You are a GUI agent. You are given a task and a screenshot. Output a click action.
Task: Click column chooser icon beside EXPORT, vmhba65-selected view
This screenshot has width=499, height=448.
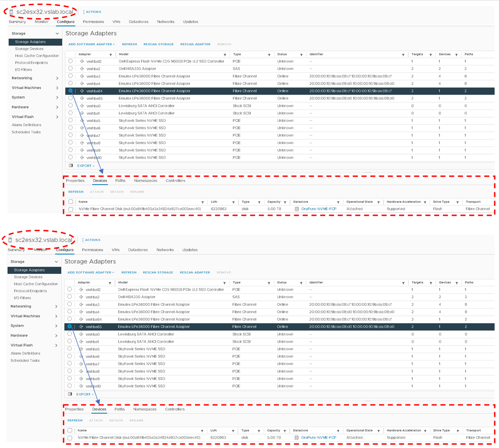click(x=70, y=394)
